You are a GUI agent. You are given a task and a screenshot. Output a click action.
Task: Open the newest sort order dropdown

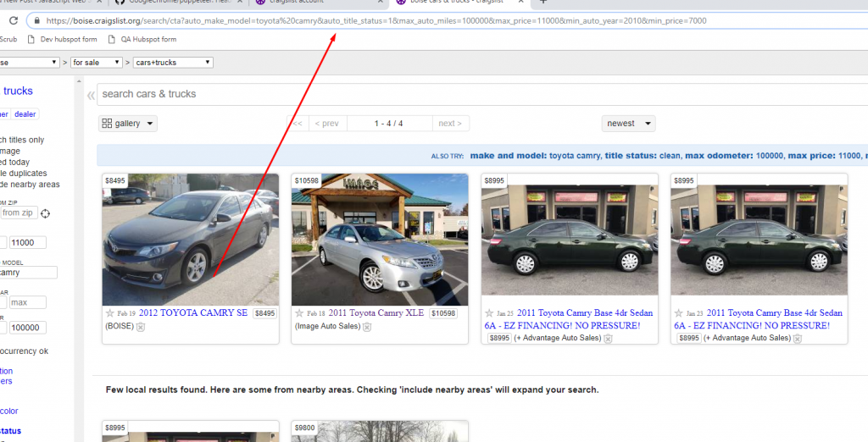[628, 124]
